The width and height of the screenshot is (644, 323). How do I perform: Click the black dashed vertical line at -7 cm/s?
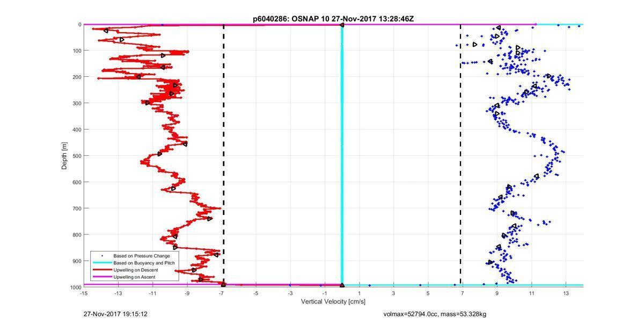pos(223,156)
